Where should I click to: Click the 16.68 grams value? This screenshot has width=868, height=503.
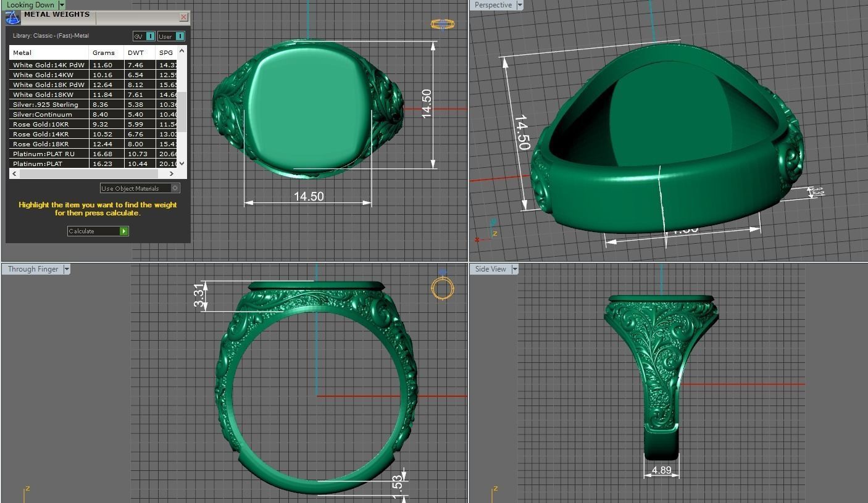coord(102,154)
